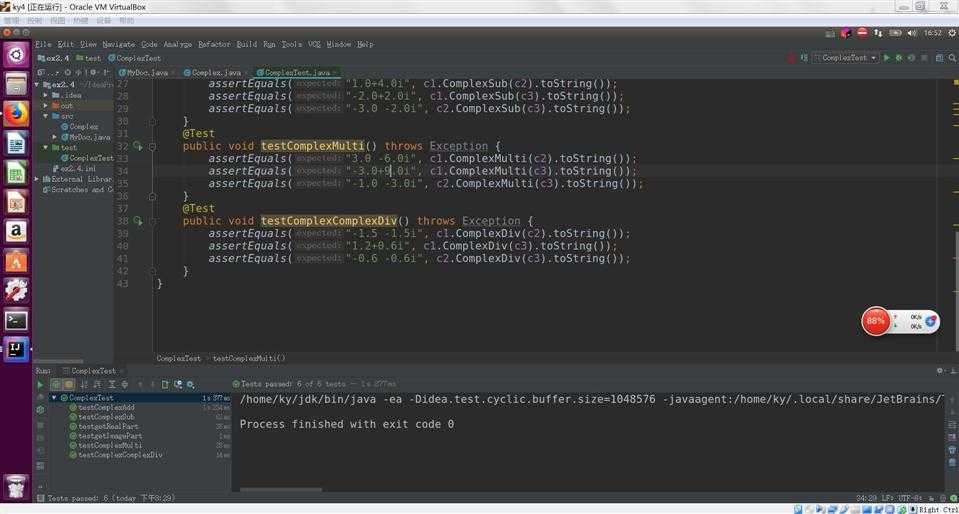Debug ComplexTest using the toolbar bug icon
Image resolution: width=959 pixels, height=514 pixels.
pyautogui.click(x=898, y=58)
